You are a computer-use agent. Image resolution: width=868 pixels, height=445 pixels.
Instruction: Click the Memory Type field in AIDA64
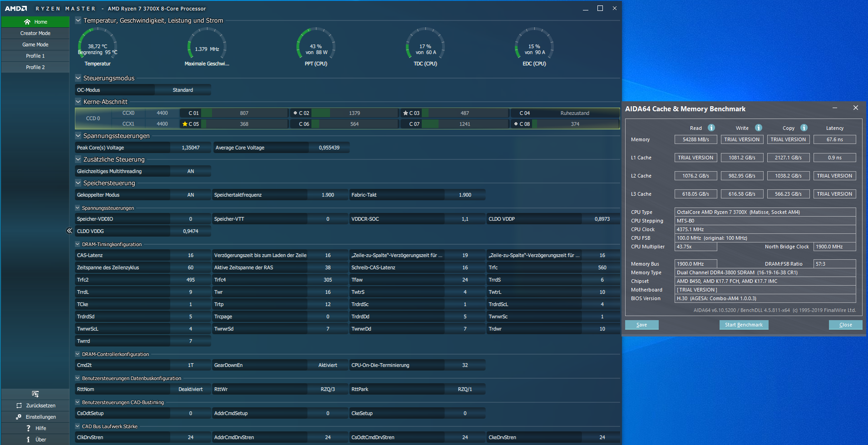click(x=765, y=272)
